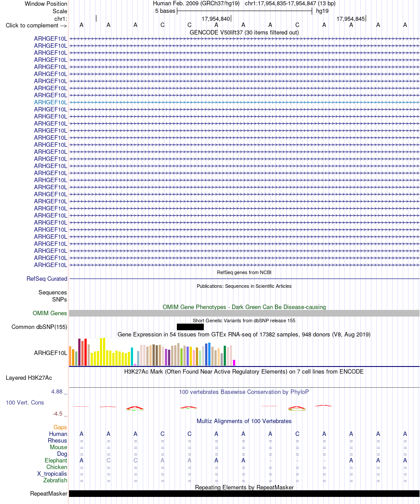This screenshot has width=420, height=504.
Task: Click the Scale label
Action: [x=60, y=11]
